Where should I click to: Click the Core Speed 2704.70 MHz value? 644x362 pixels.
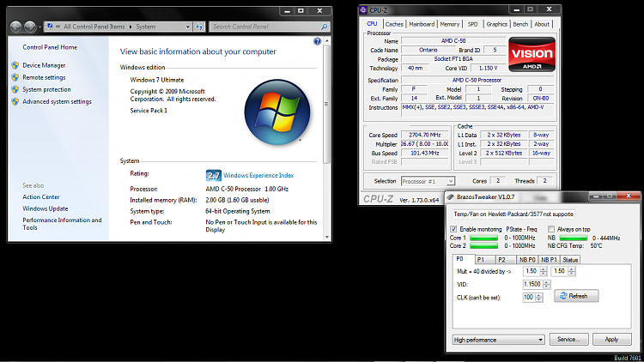tap(425, 135)
